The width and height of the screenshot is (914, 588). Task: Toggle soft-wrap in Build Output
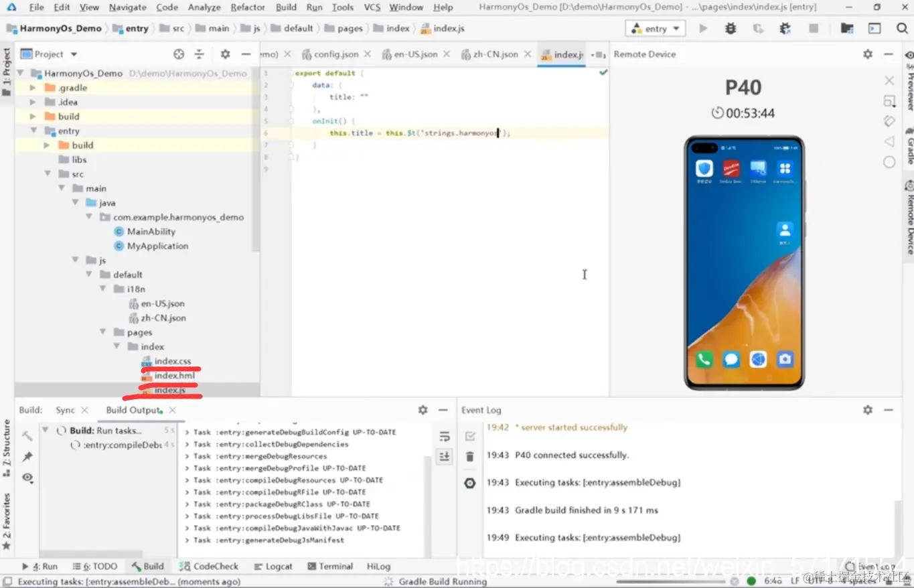tap(445, 437)
